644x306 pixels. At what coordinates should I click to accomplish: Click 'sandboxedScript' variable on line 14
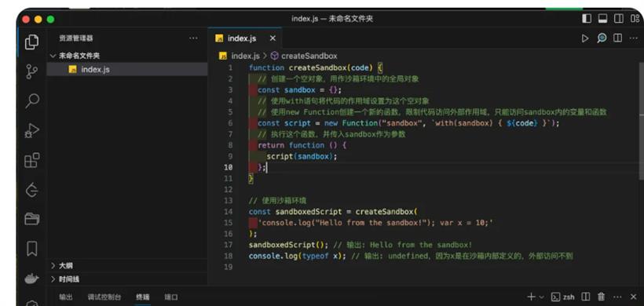pyautogui.click(x=309, y=212)
